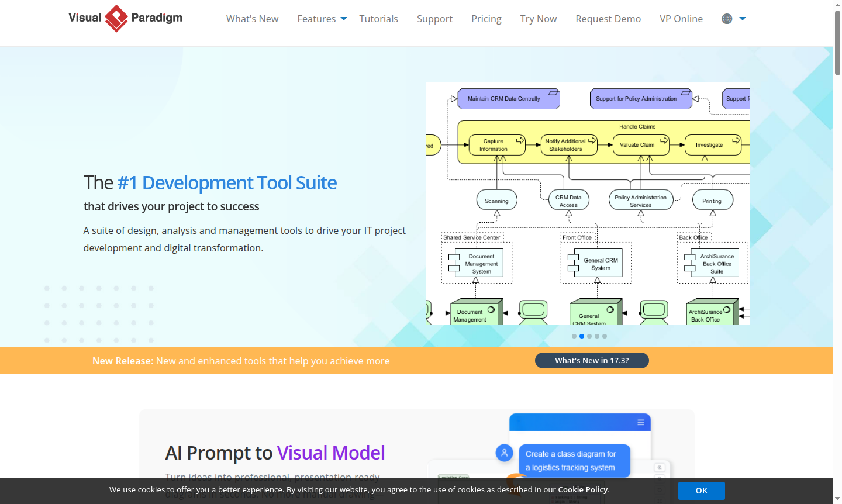
Task: Click the What's New in 17.3? button
Action: 592,360
